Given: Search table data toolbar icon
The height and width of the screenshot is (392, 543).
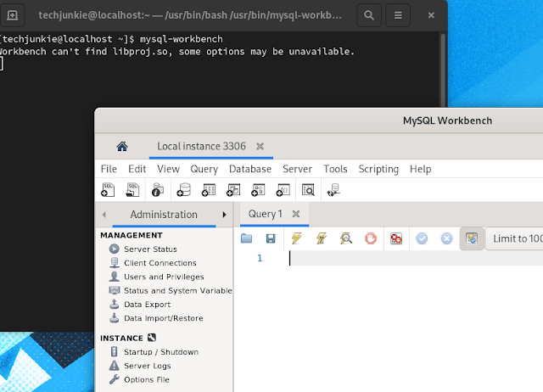Looking at the screenshot, I should click(308, 190).
